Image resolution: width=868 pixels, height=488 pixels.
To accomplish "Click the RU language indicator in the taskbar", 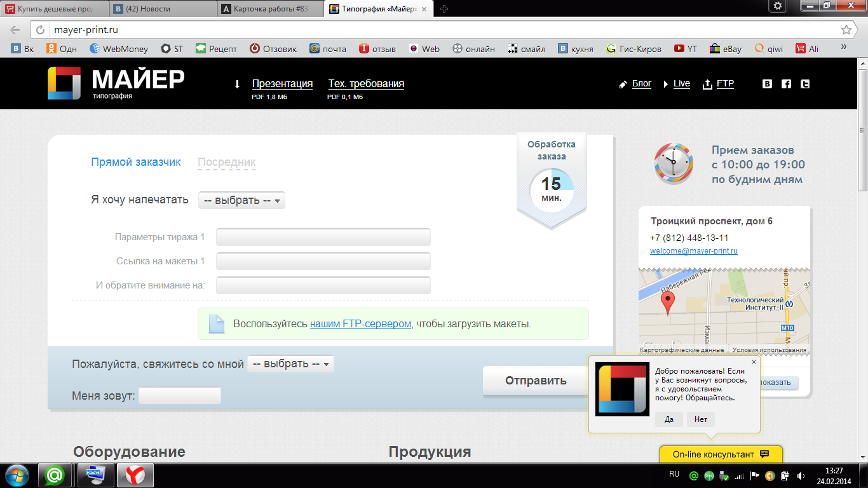I will pyautogui.click(x=674, y=474).
